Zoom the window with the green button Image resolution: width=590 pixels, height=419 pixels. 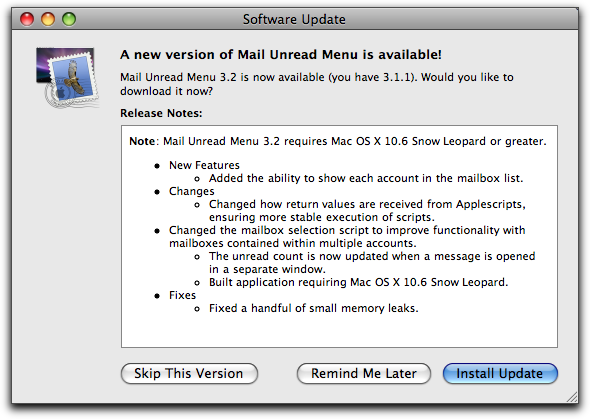coord(69,19)
